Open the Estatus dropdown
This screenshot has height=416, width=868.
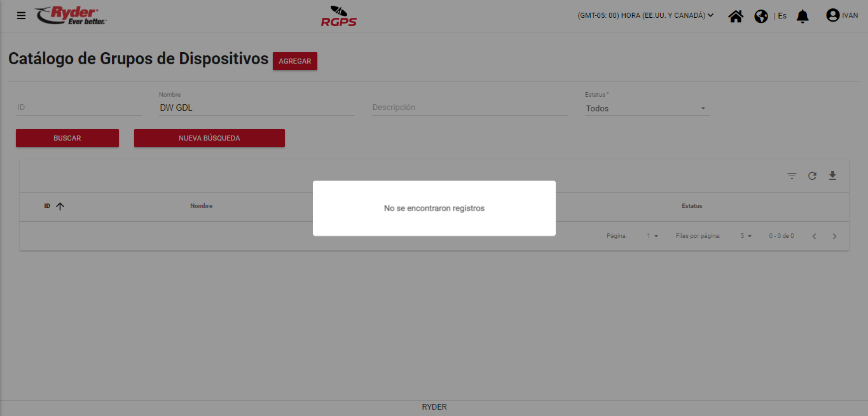[x=646, y=109]
